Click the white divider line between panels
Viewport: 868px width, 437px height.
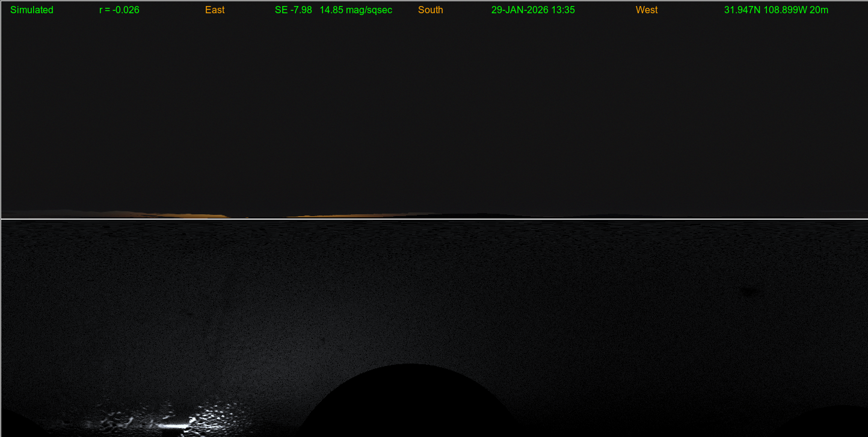click(433, 219)
